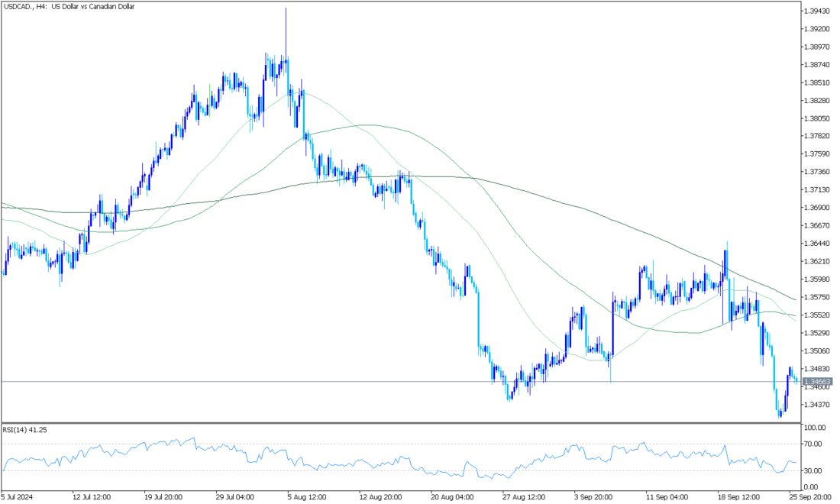Click the 1.39200 price axis label
The image size is (840, 504).
(x=817, y=29)
